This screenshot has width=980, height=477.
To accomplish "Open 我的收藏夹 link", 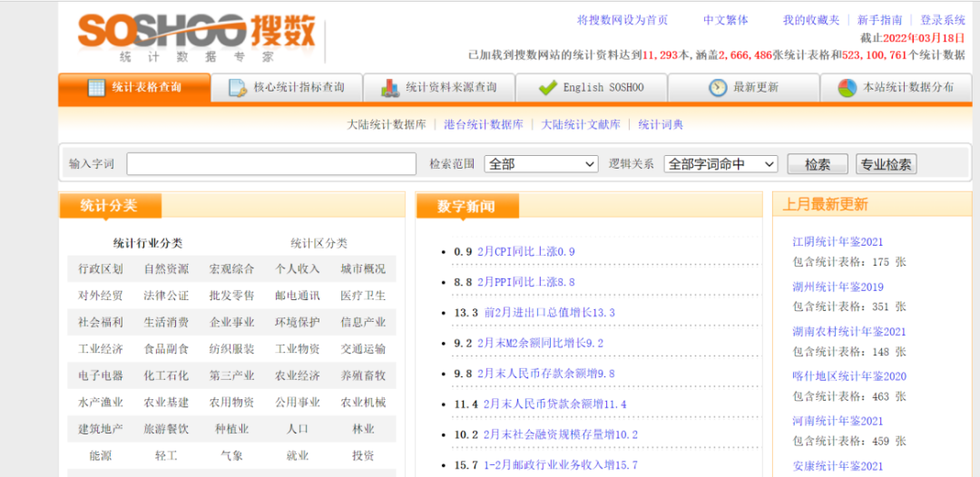I will click(x=811, y=20).
